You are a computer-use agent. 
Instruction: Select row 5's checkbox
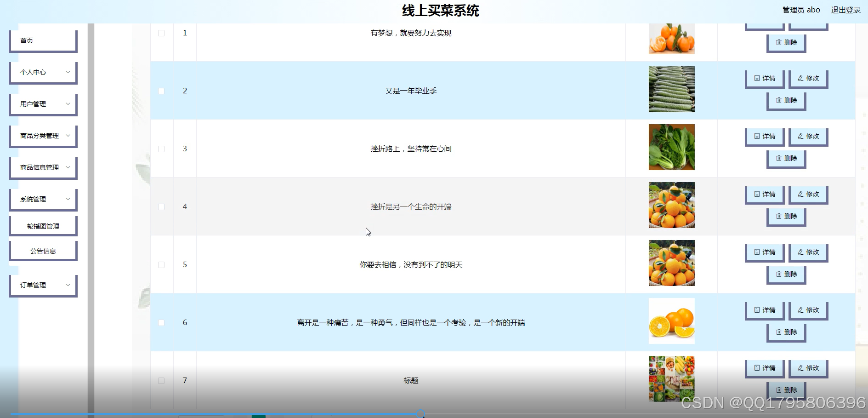pos(161,264)
